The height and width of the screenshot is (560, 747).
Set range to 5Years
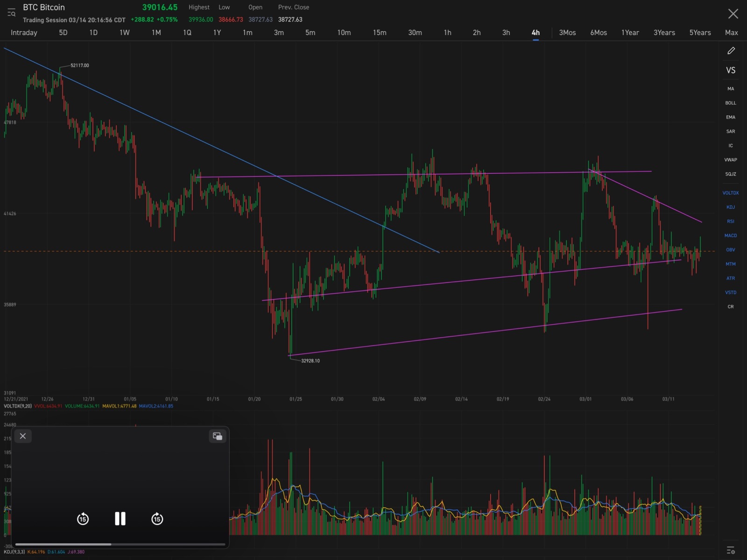click(x=700, y=33)
